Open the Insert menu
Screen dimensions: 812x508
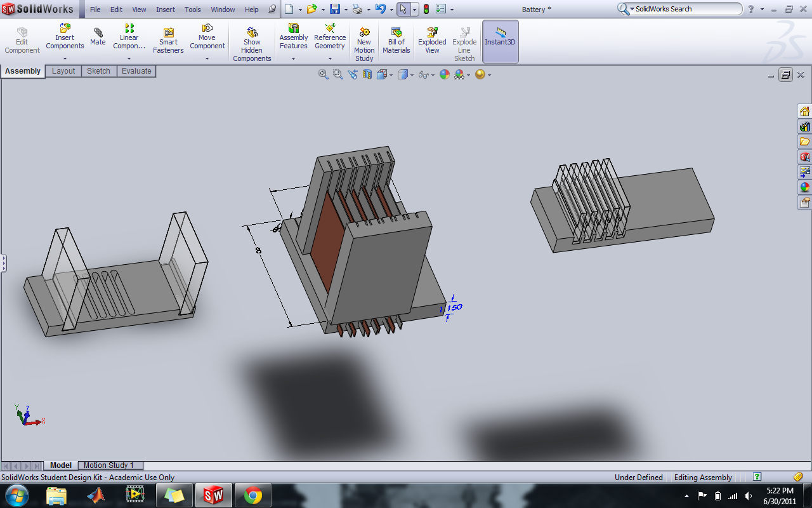(166, 10)
